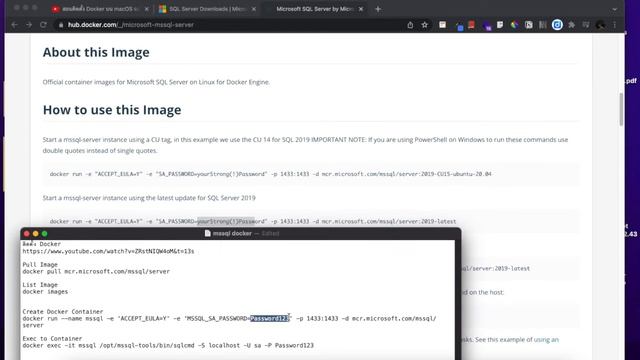The height and width of the screenshot is (360, 640).
Task: Click the 'docker exec -it mssql' command line
Action: coord(168,345)
